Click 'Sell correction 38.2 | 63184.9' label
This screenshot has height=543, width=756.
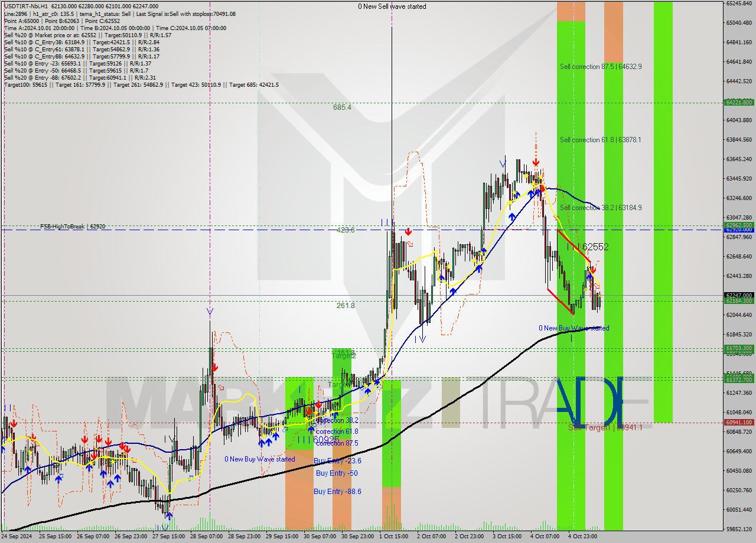[x=601, y=208]
